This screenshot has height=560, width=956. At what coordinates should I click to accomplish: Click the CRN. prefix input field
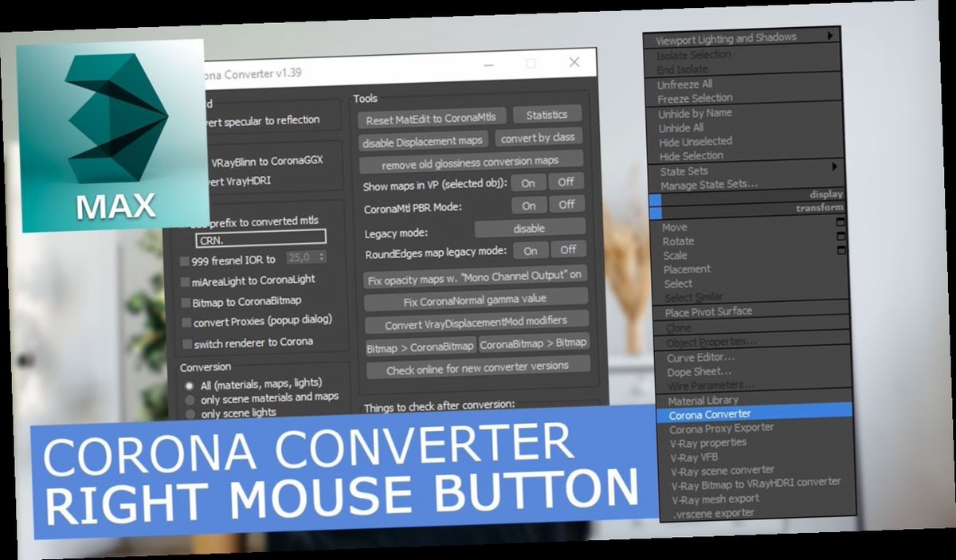click(x=261, y=237)
